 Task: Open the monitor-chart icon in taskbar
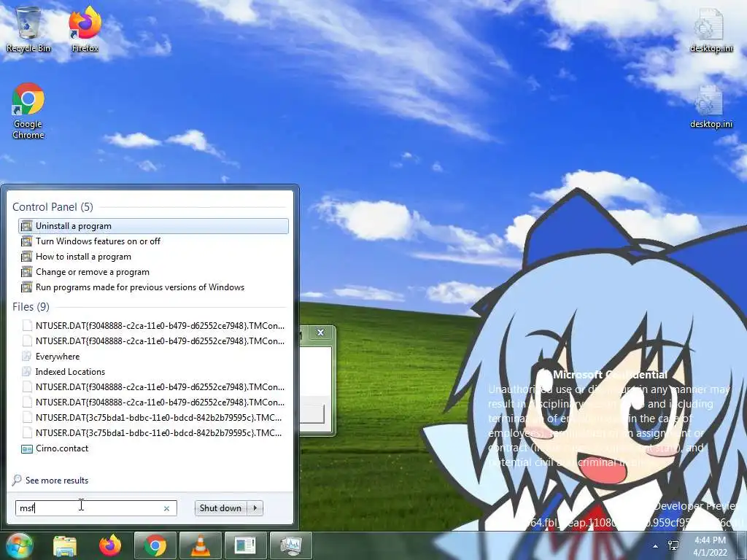[291, 545]
